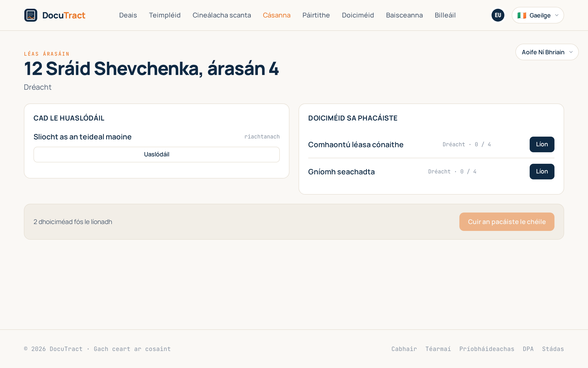The height and width of the screenshot is (368, 588).
Task: Open the Príobháideachas footer link
Action: click(x=487, y=349)
